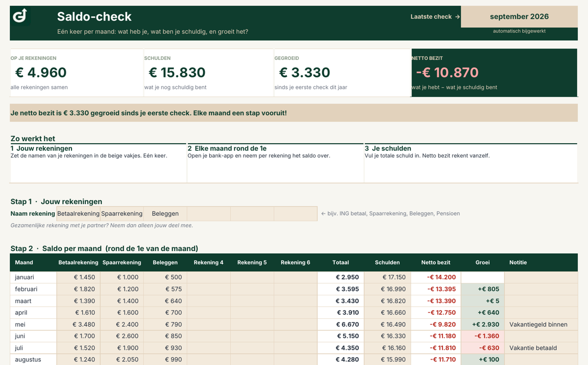Click the 'Rekening 6' column header
The width and height of the screenshot is (588, 365).
tap(295, 262)
